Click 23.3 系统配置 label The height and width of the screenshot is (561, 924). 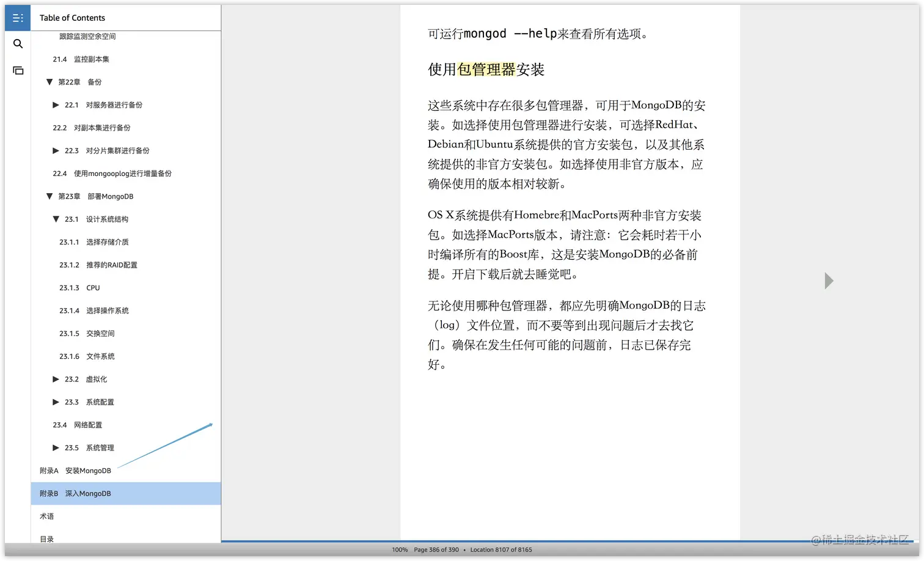pyautogui.click(x=89, y=402)
